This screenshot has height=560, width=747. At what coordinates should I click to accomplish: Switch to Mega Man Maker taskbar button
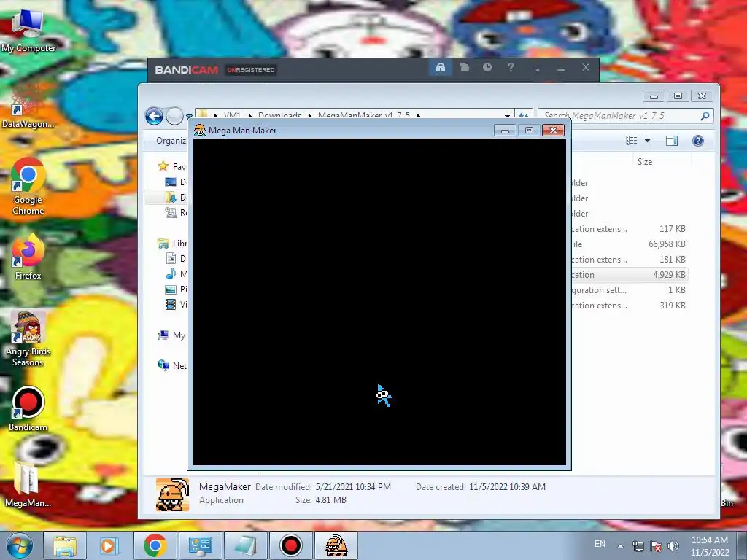tap(336, 545)
